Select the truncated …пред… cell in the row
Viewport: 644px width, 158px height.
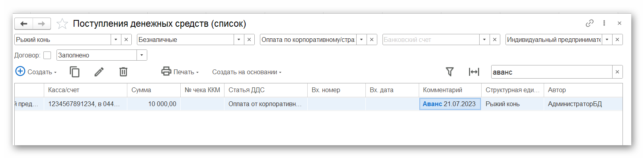pyautogui.click(x=29, y=104)
